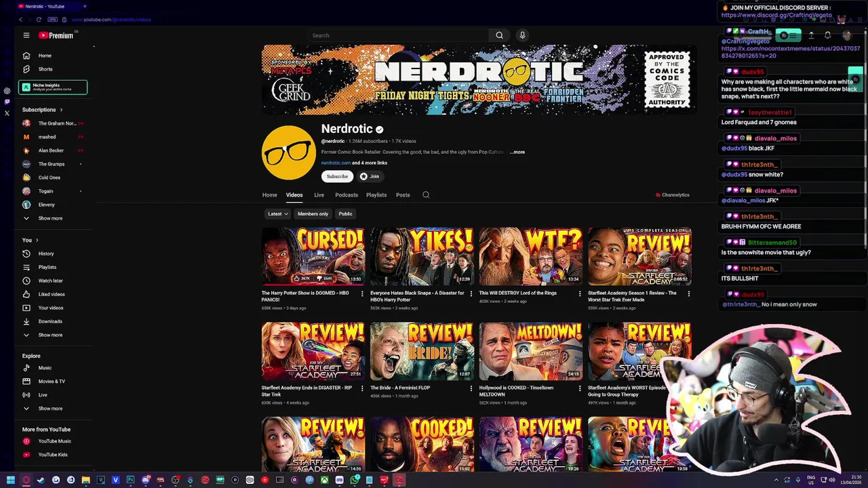Viewport: 868px width, 488px height.
Task: Open Cold Ones channel in sidebar
Action: click(53, 178)
